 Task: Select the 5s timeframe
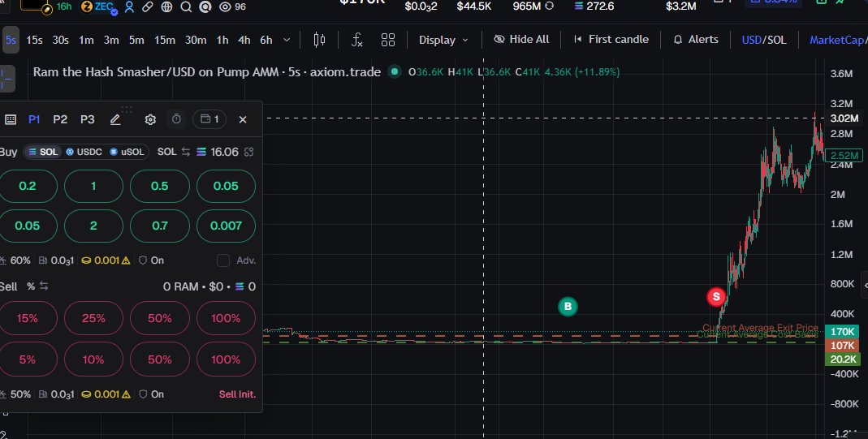[x=11, y=40]
